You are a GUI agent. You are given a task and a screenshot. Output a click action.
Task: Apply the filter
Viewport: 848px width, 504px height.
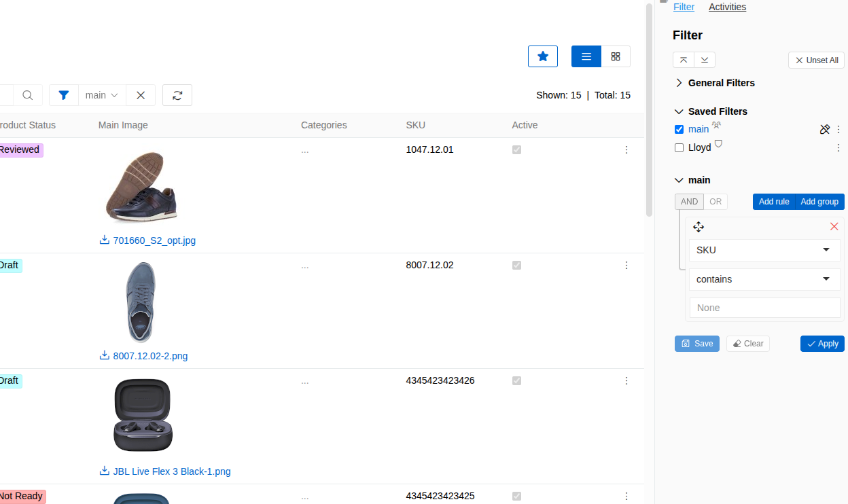point(822,344)
